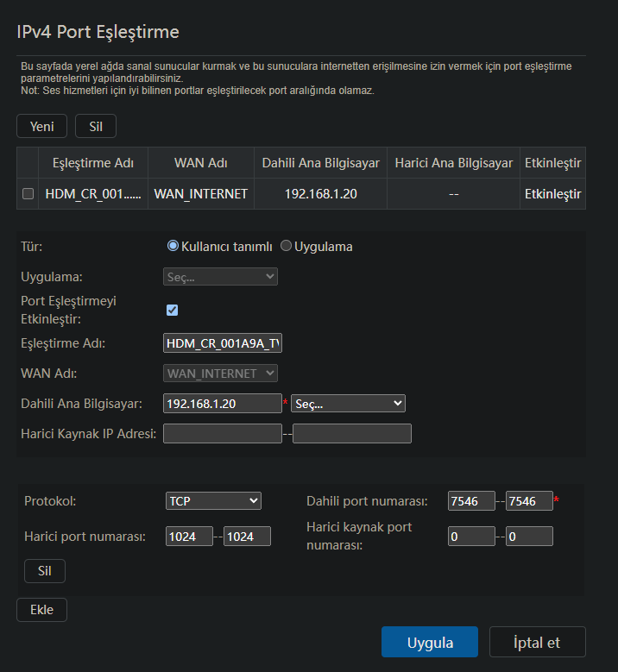Check the HDM_CR_001 row checkbox
Viewport: 618px width, 672px height.
(28, 194)
